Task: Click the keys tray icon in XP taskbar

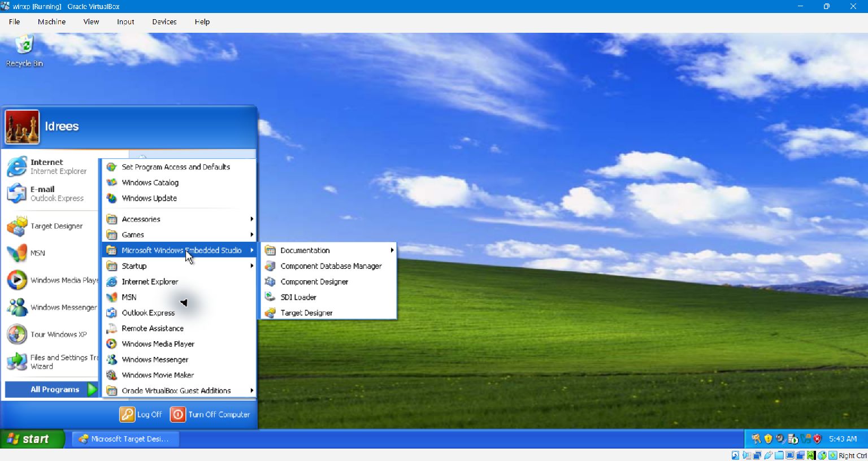Action: click(756, 439)
